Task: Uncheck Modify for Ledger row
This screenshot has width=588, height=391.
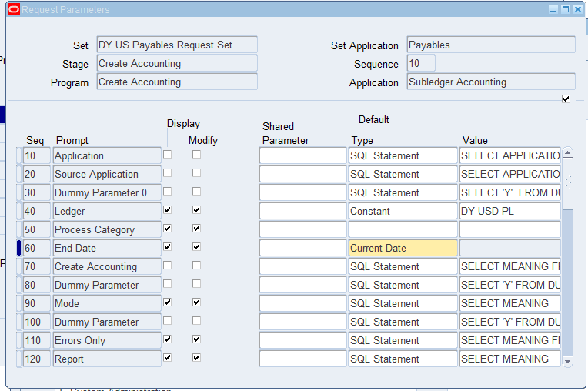Action: coord(196,210)
